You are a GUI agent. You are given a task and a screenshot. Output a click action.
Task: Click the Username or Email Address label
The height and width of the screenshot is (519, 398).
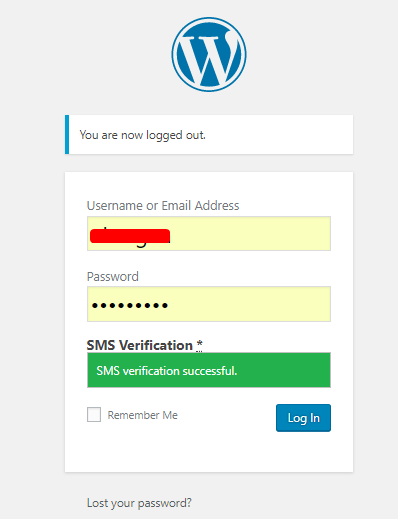[x=163, y=206]
